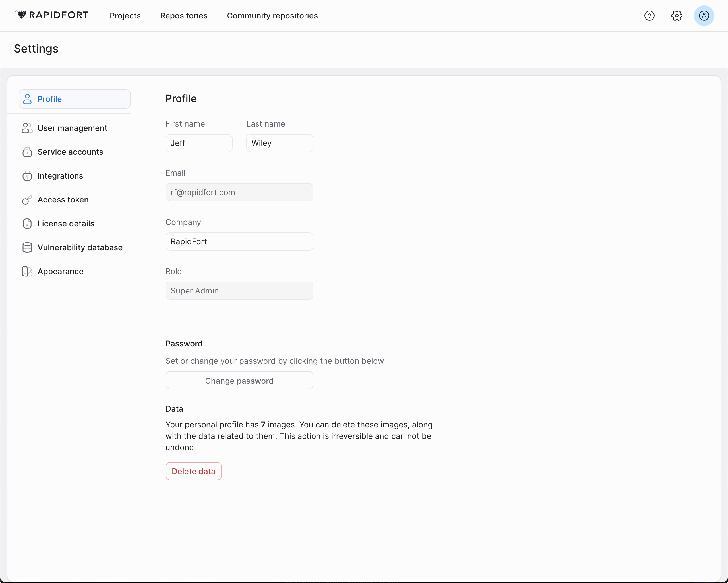
Task: Open the Repositories nav item
Action: [184, 16]
